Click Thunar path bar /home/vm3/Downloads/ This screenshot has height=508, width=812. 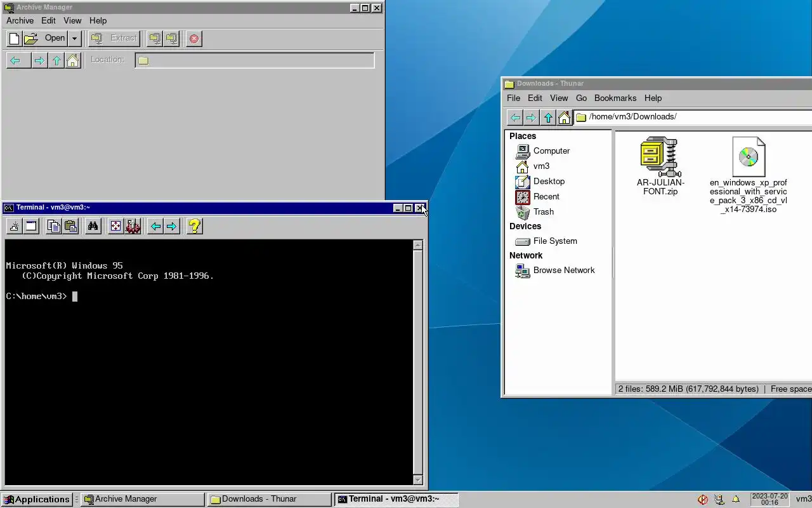(693, 117)
